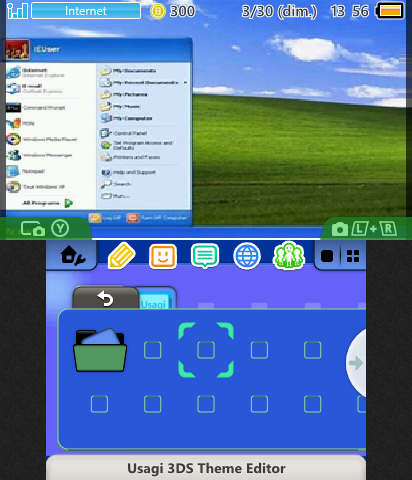Click the Internet connection status bar
Viewport: 412px width, 480px height.
pyautogui.click(x=86, y=11)
